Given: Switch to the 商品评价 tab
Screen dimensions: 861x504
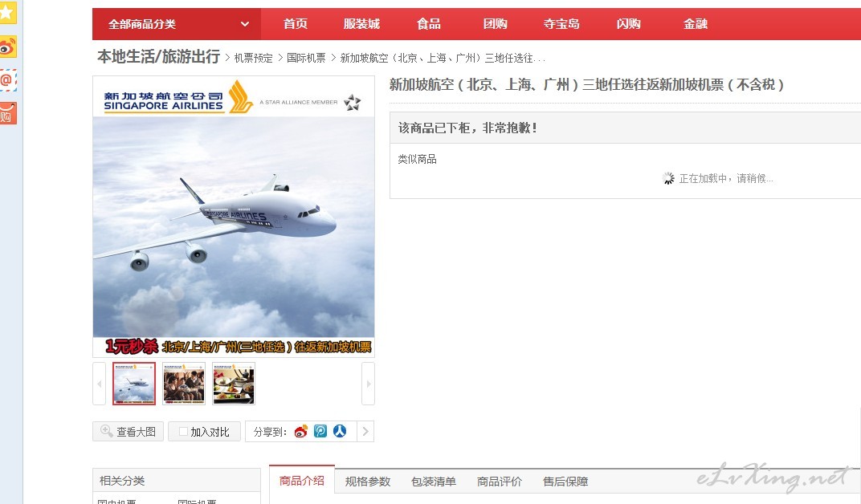Looking at the screenshot, I should 499,482.
